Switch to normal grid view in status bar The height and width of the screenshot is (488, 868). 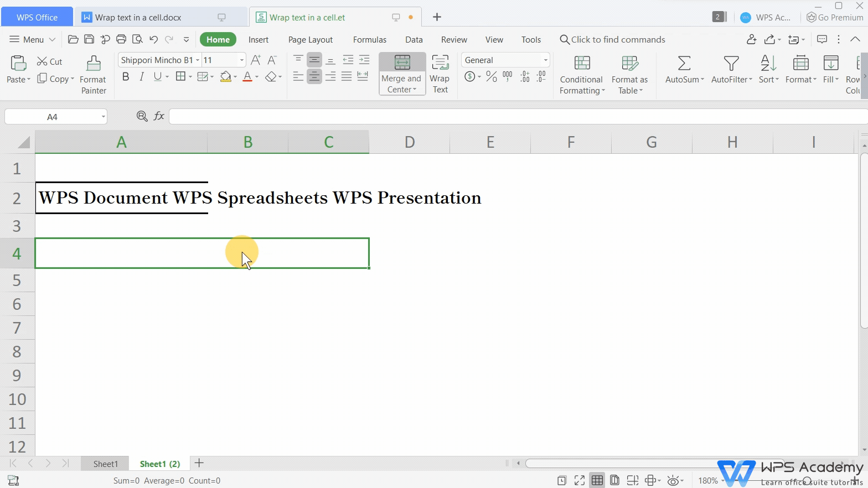click(x=597, y=480)
